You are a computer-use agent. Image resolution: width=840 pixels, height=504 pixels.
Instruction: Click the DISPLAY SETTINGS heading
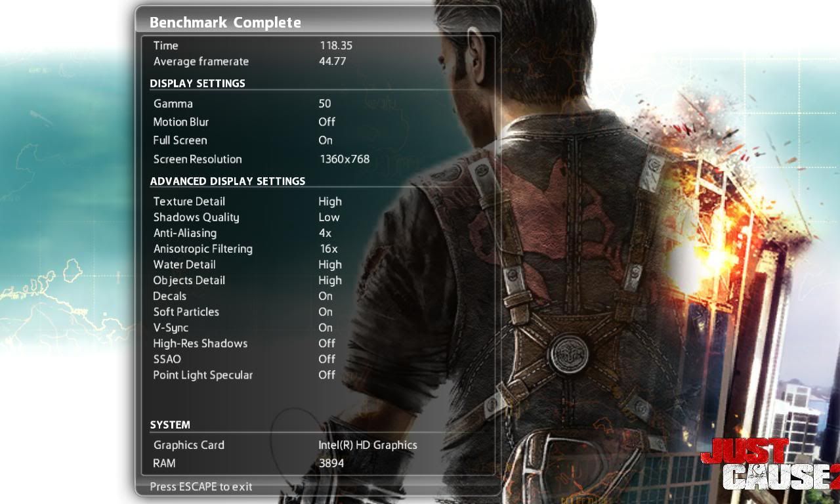[x=198, y=83]
